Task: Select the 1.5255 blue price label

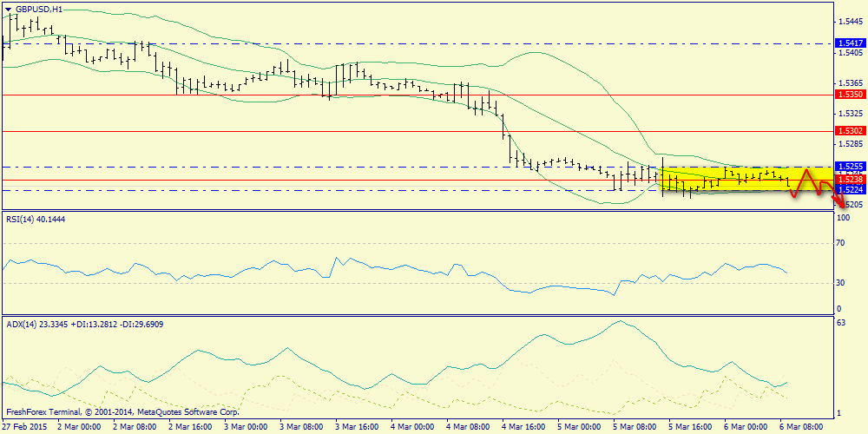Action: pos(849,166)
